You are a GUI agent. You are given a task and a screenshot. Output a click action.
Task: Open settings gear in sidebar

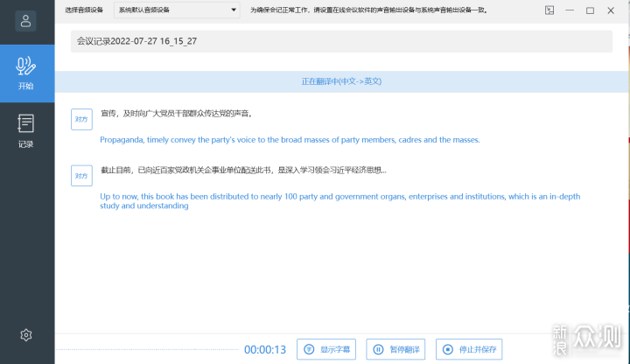[26, 334]
